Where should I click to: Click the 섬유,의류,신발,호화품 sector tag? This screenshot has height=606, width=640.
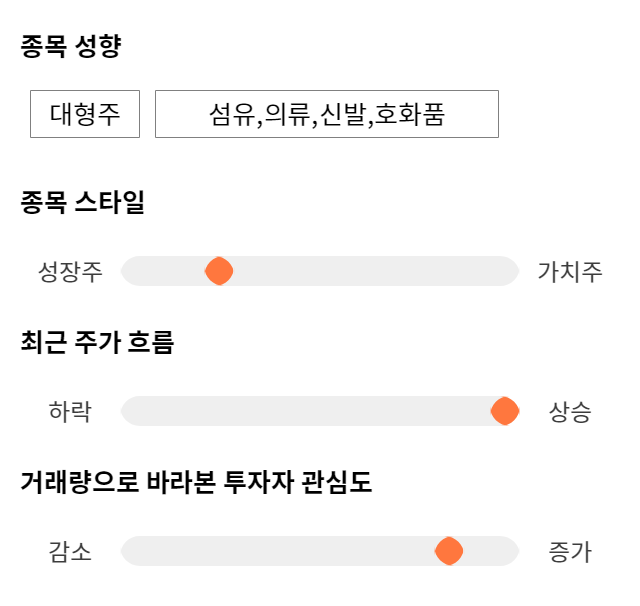click(x=326, y=114)
